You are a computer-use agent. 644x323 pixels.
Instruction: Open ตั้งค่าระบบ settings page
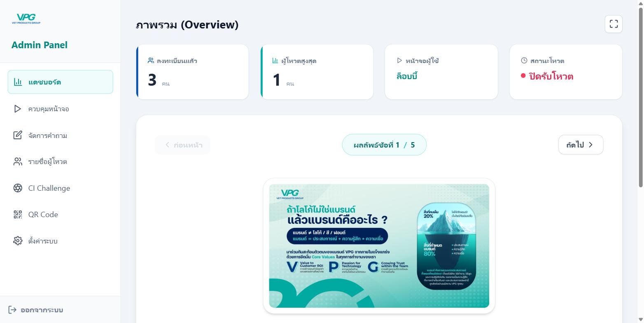(x=60, y=241)
